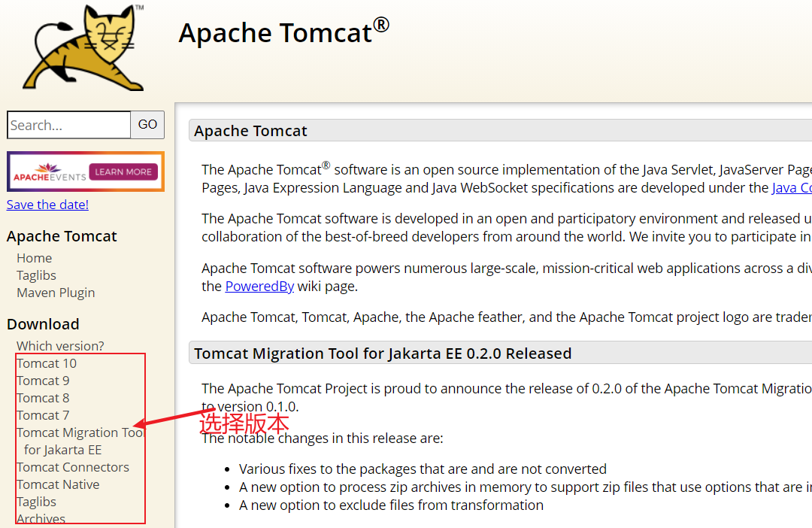
Task: Open the Archives download link
Action: point(41,519)
